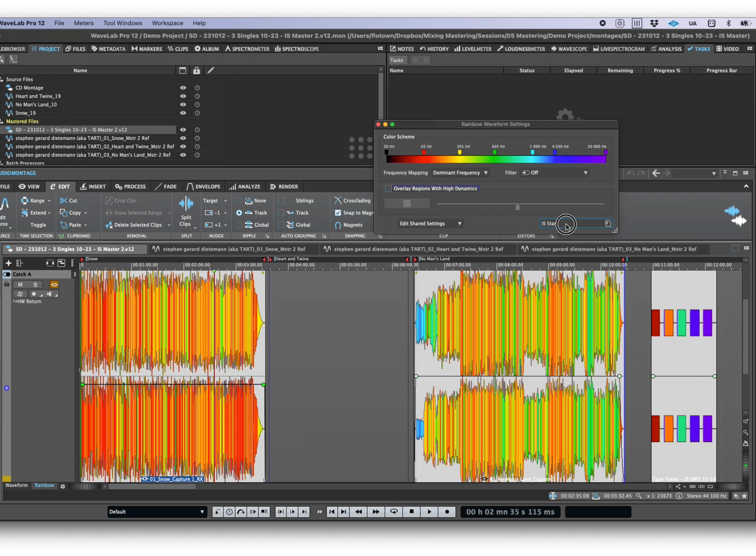Click the pencil edit column icon
Viewport: 756px width, 556px height.
tap(211, 70)
